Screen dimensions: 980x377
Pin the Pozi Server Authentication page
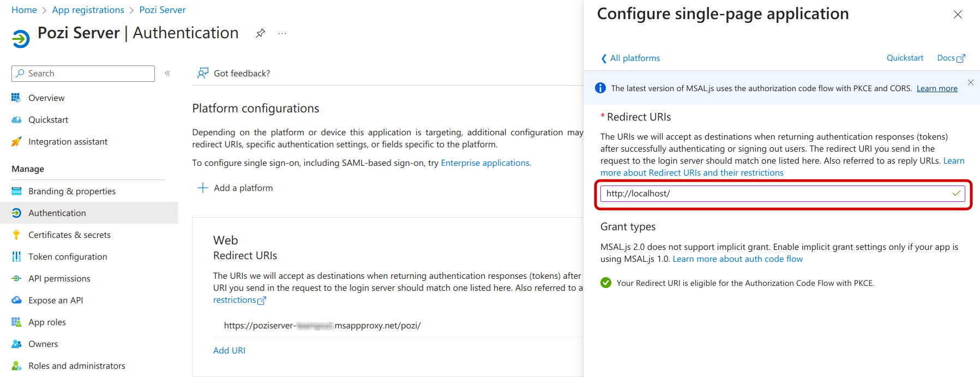click(260, 33)
